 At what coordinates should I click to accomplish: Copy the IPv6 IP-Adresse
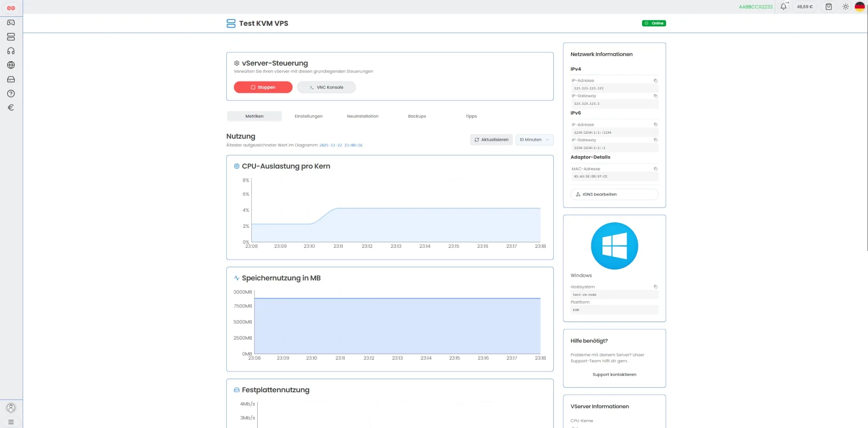[655, 125]
